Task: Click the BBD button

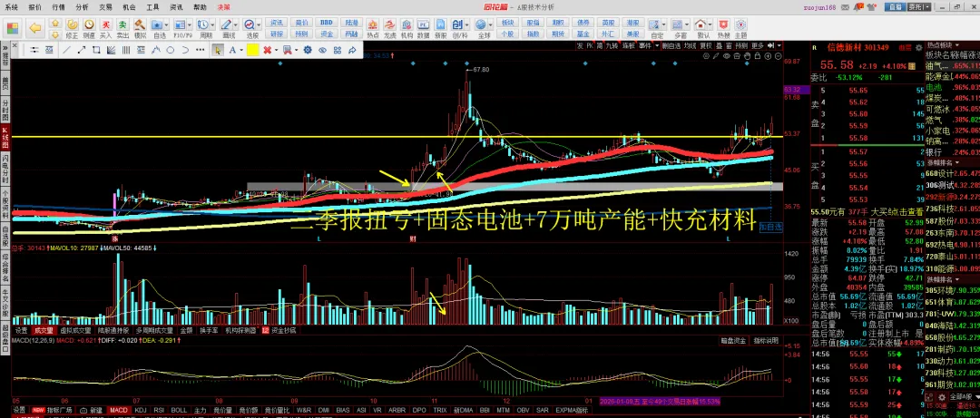Action: pos(327,23)
